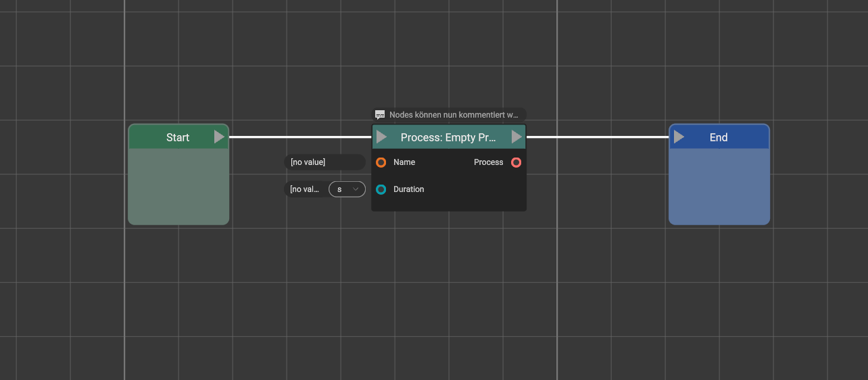The height and width of the screenshot is (380, 868).
Task: Click the "Process: Empty Pr..." node title
Action: [448, 137]
